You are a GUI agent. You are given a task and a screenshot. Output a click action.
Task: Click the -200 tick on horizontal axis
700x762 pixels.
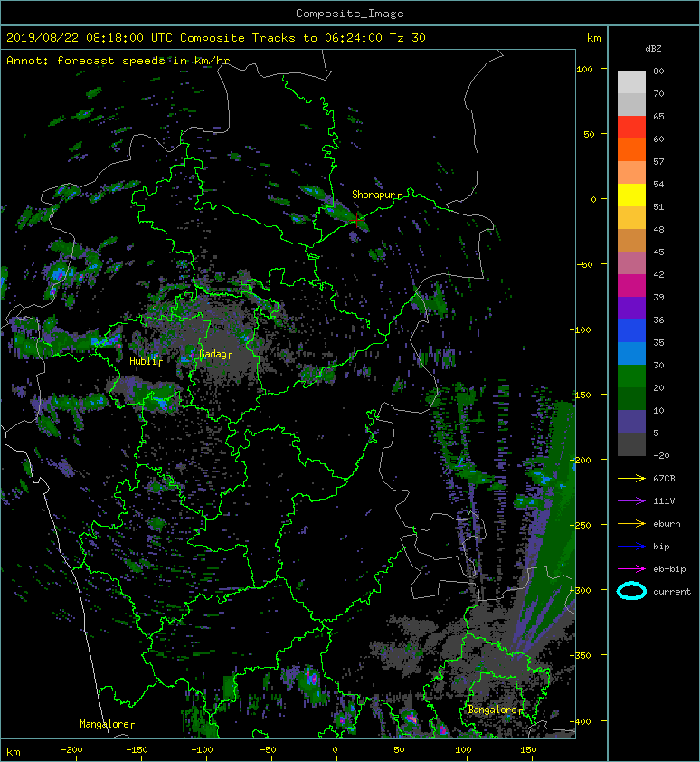(71, 750)
